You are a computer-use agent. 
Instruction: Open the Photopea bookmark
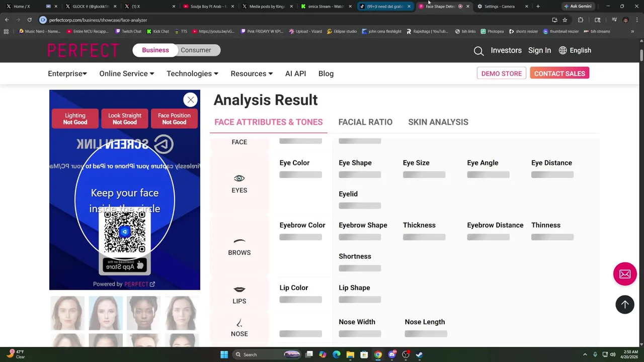click(492, 31)
